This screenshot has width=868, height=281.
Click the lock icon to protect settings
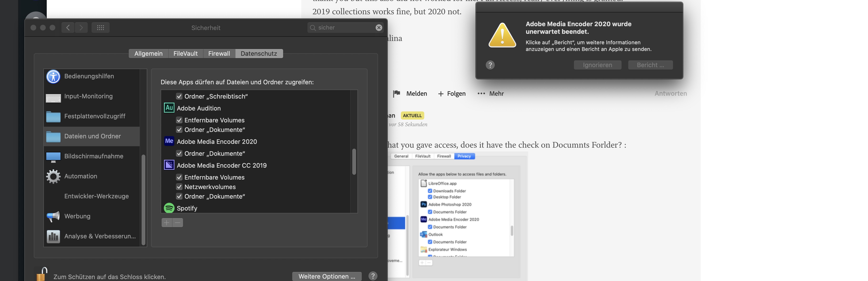click(x=41, y=275)
